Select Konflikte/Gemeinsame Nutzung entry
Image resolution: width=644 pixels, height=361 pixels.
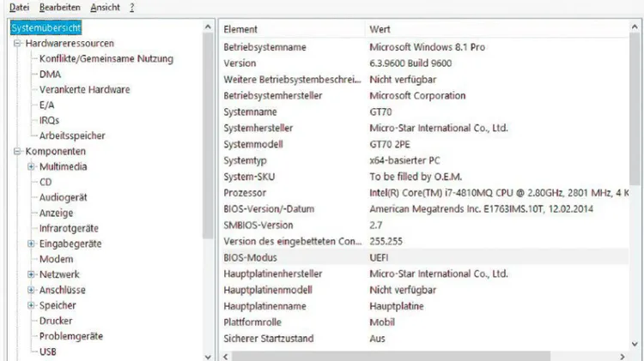tap(106, 58)
